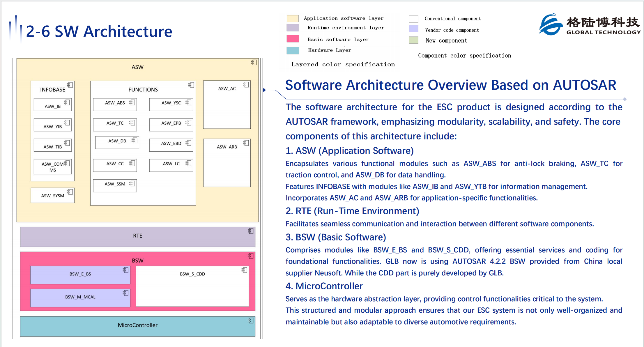Click the Global Technology logo

(589, 25)
